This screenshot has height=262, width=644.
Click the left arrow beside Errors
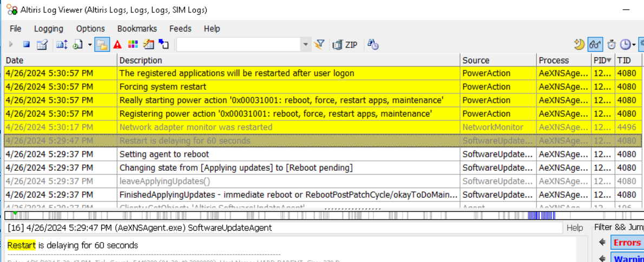pyautogui.click(x=602, y=243)
